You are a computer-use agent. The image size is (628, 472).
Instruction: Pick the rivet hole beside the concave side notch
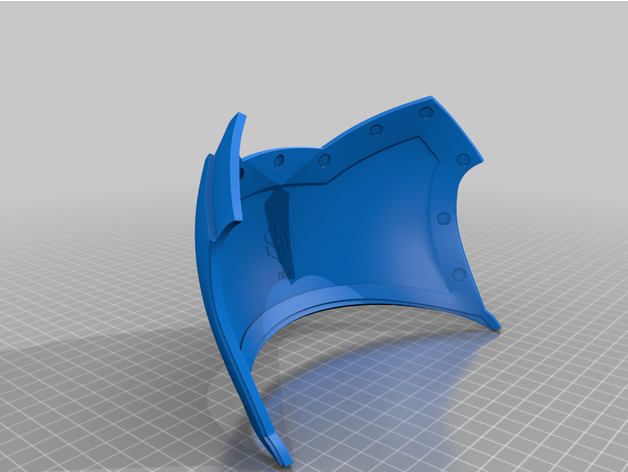click(464, 159)
